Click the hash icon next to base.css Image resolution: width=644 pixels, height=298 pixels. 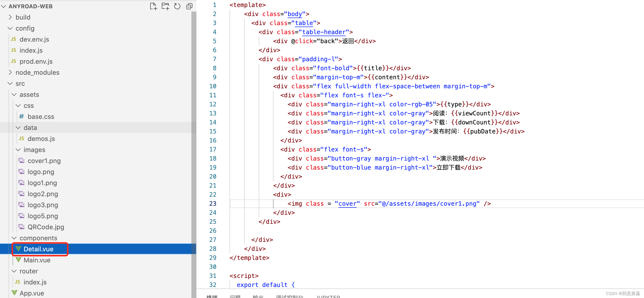click(x=21, y=116)
